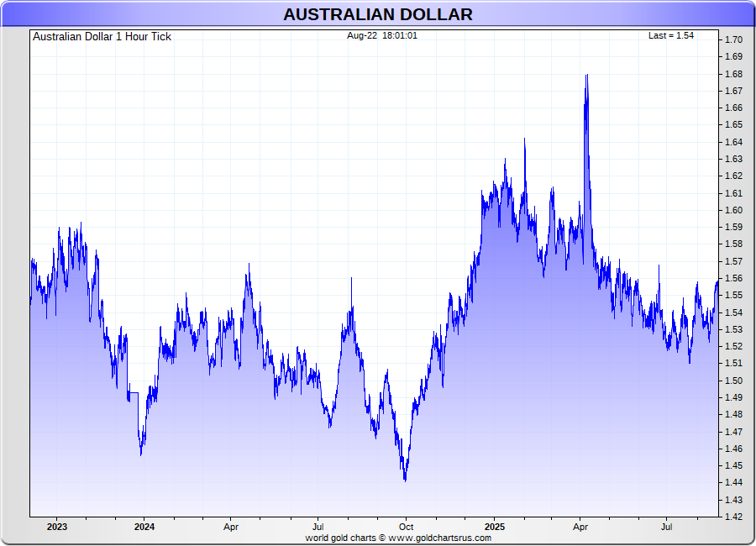Image resolution: width=756 pixels, height=546 pixels.
Task: Click the 1.54 y-axis label
Action: (733, 312)
